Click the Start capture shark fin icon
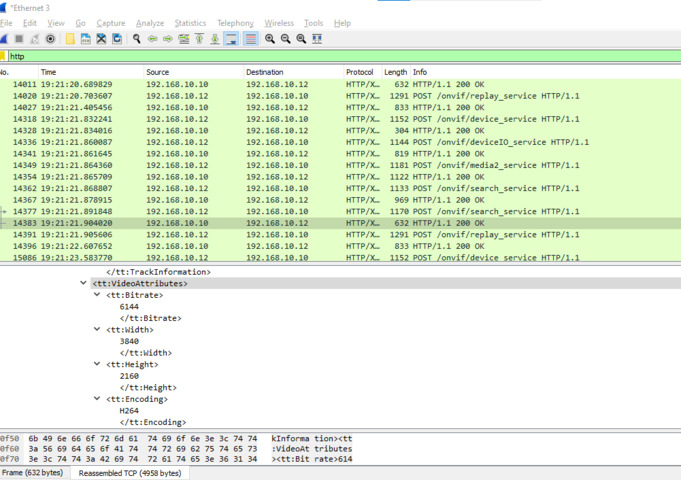Screen dimensions: 681x480 coord(5,39)
